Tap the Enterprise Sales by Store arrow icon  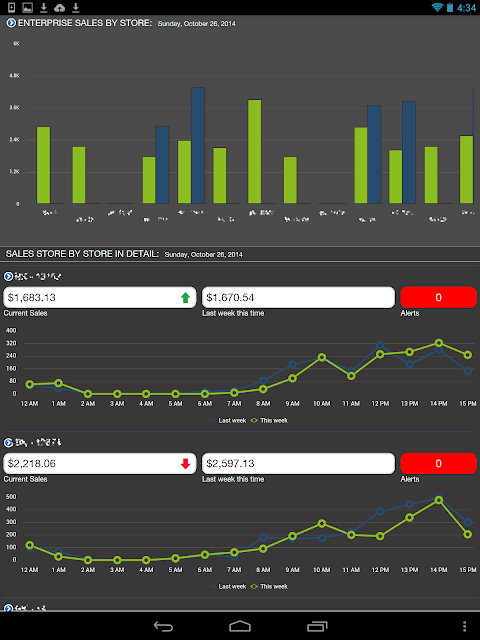(x=11, y=23)
